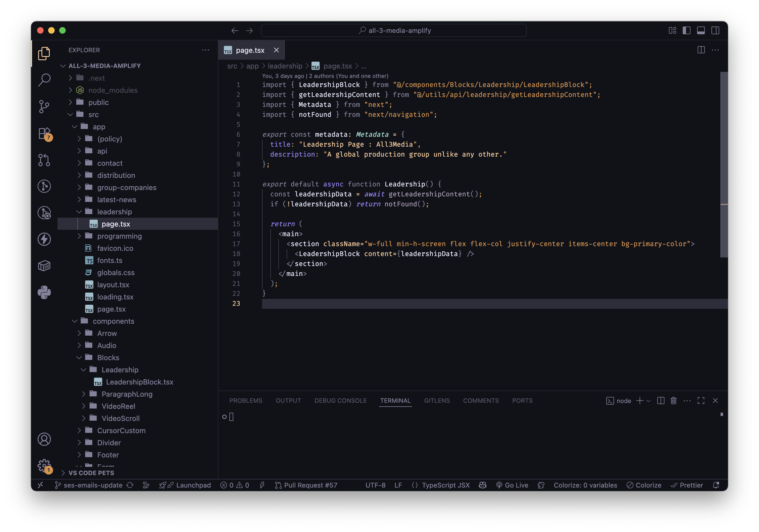The width and height of the screenshot is (759, 532).
Task: Toggle the secondary side bar
Action: (x=715, y=30)
